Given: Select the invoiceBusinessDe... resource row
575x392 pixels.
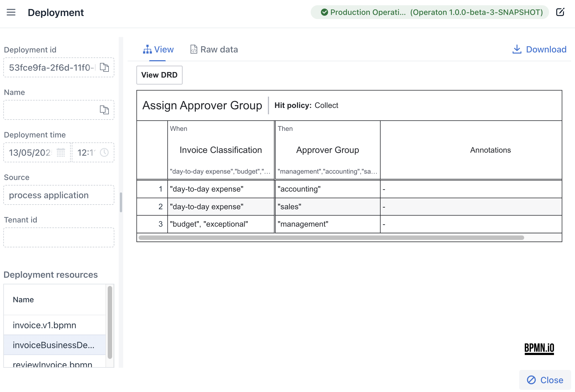Looking at the screenshot, I should point(55,345).
